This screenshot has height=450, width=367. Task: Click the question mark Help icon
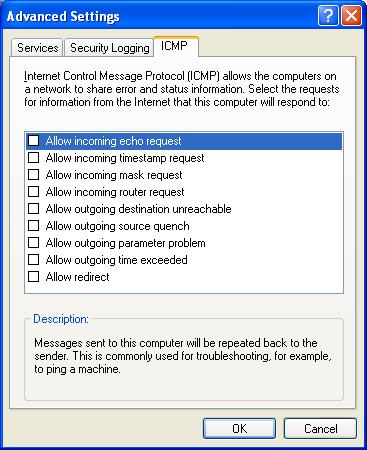click(328, 15)
